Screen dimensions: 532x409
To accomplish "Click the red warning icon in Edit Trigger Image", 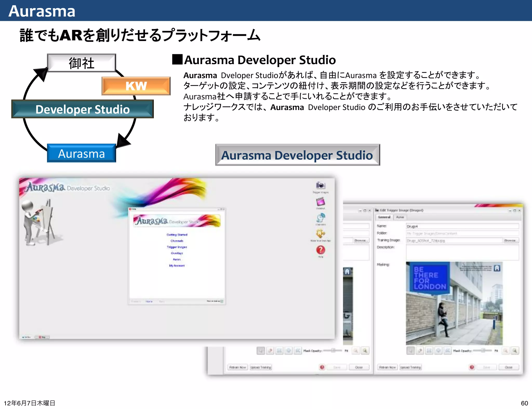I will pyautogui.click(x=472, y=367).
